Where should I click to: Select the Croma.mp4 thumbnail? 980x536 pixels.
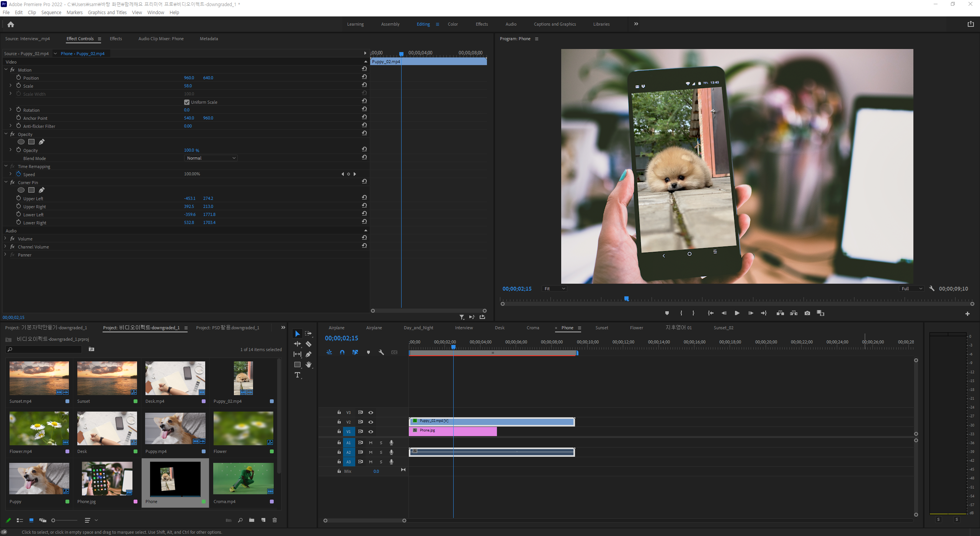pos(243,479)
